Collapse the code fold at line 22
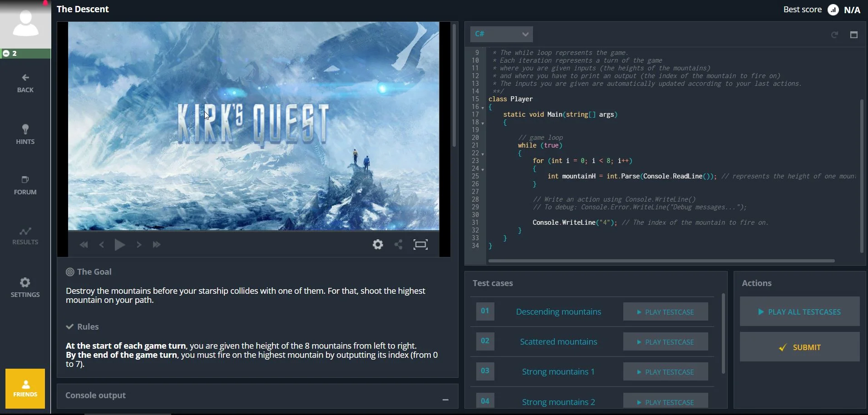This screenshot has height=415, width=868. [483, 154]
